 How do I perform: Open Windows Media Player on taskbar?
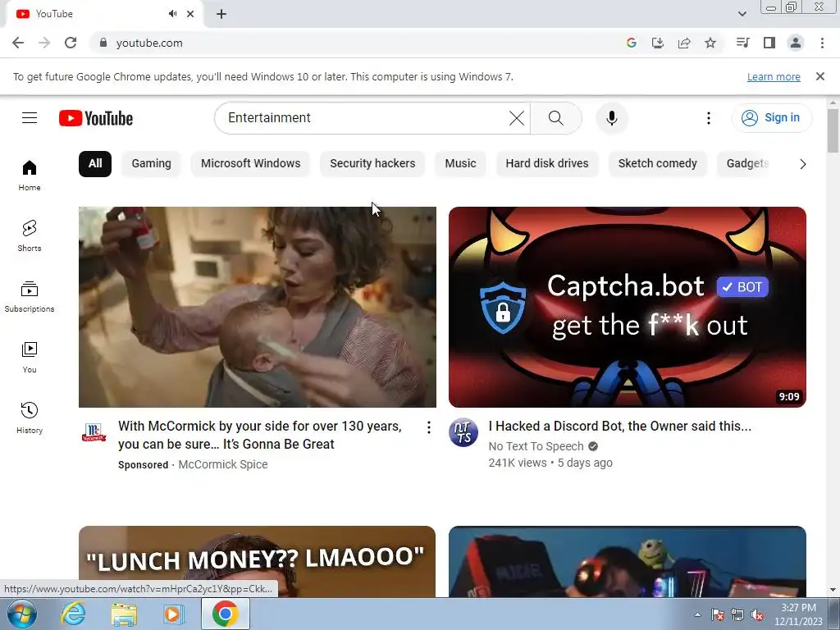point(174,614)
